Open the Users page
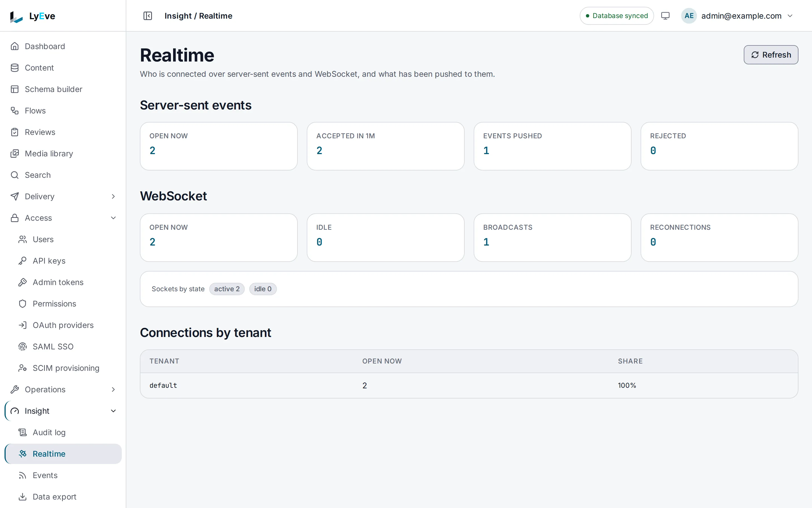The height and width of the screenshot is (508, 812). click(63, 240)
